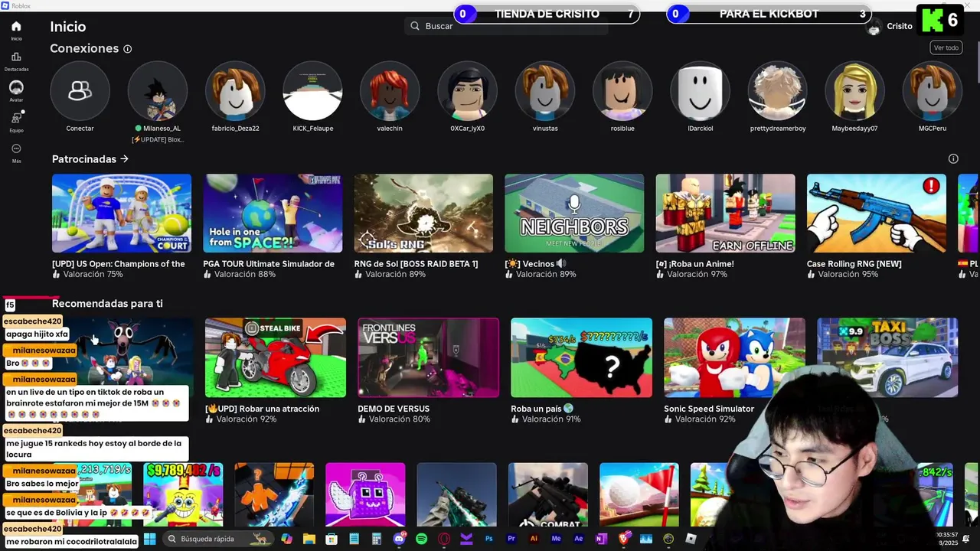The height and width of the screenshot is (551, 980).
Task: Click the Crisito profile avatar icon
Action: click(x=874, y=27)
